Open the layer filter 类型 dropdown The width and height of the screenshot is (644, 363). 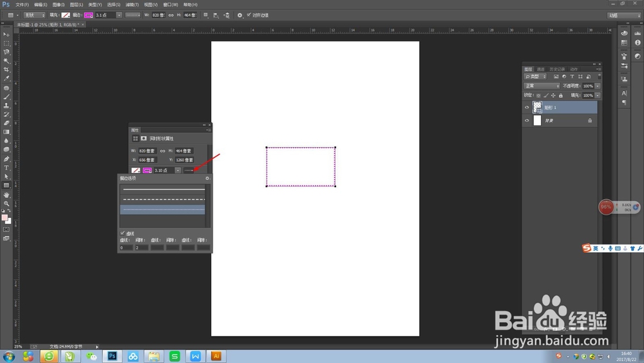535,77
